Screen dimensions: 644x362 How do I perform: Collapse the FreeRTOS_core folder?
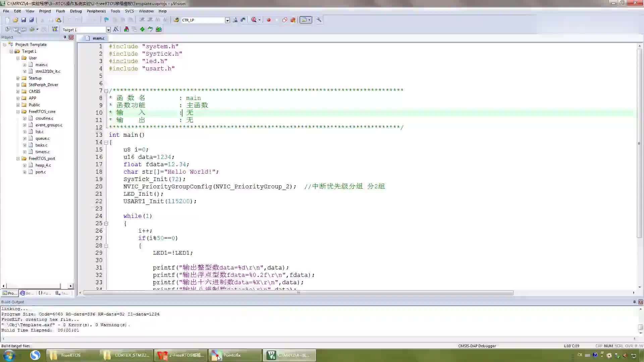click(18, 112)
